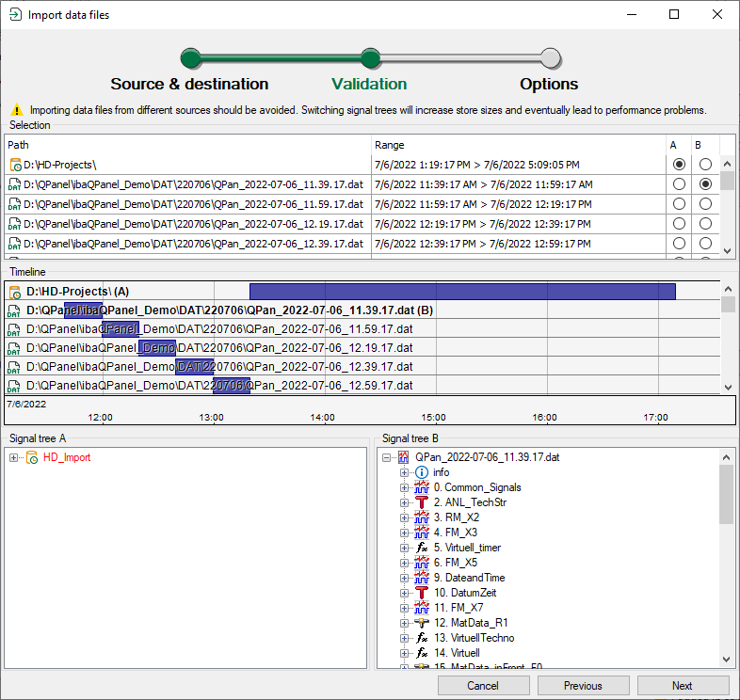Collapse the QPan_2022-07-06_11.39.17.dat root node
The image size is (740, 700).
coord(388,457)
